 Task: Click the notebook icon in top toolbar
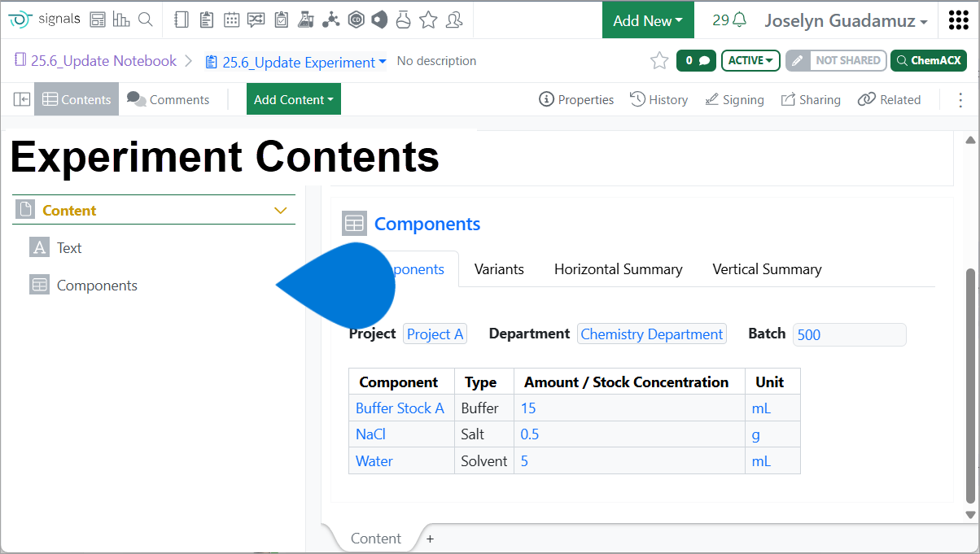[x=182, y=20]
